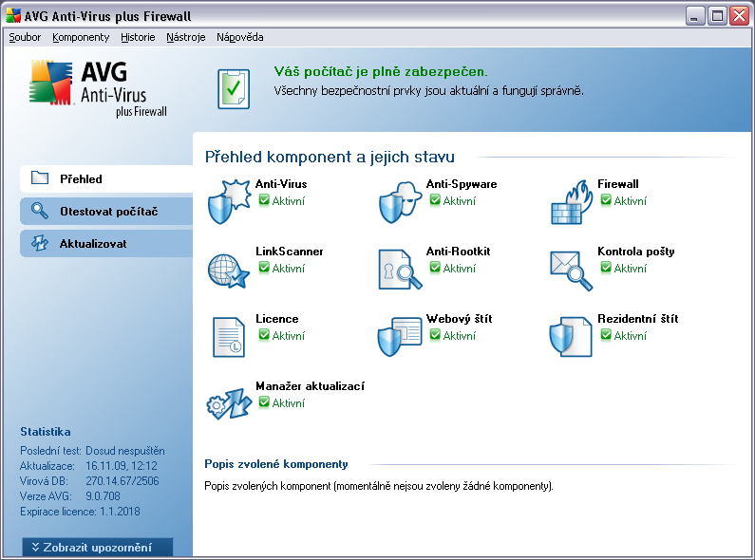The image size is (755, 560).
Task: Close the AVG window
Action: (x=740, y=16)
